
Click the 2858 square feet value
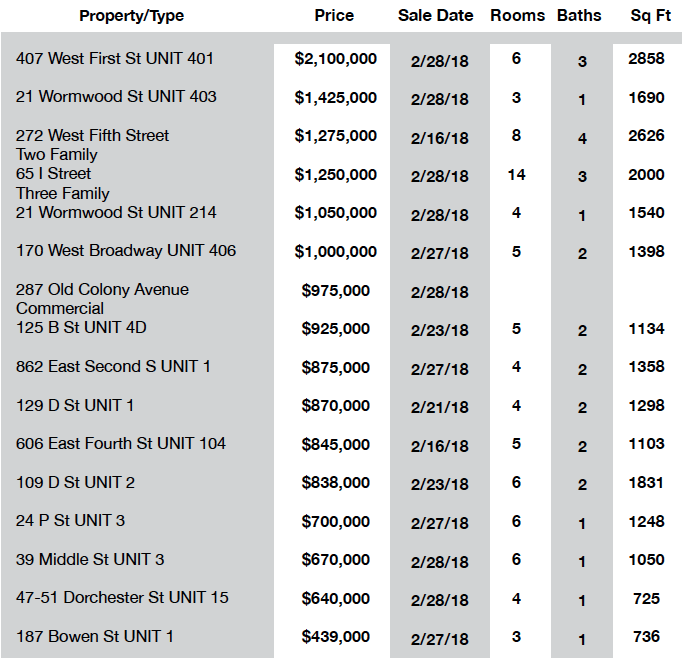646,58
